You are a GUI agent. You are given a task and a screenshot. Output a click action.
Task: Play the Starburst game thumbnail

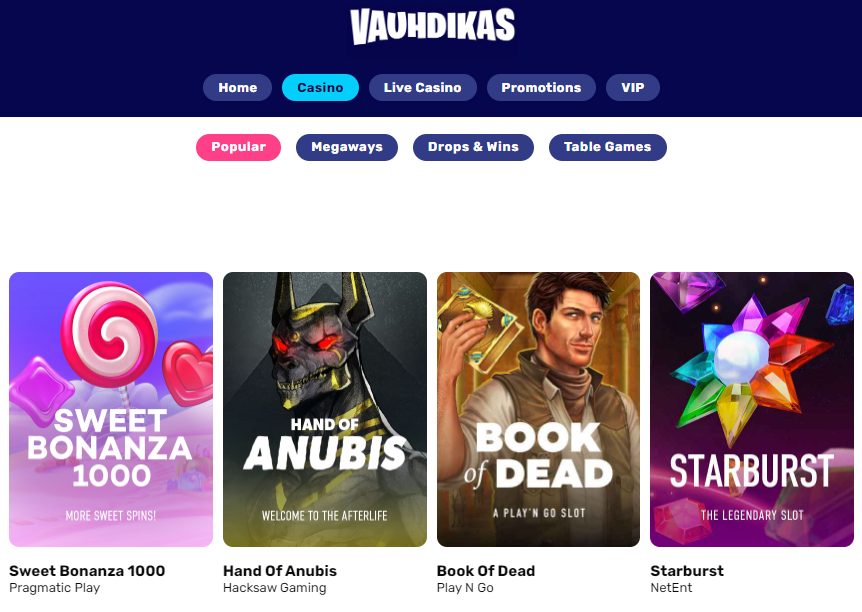tap(752, 409)
